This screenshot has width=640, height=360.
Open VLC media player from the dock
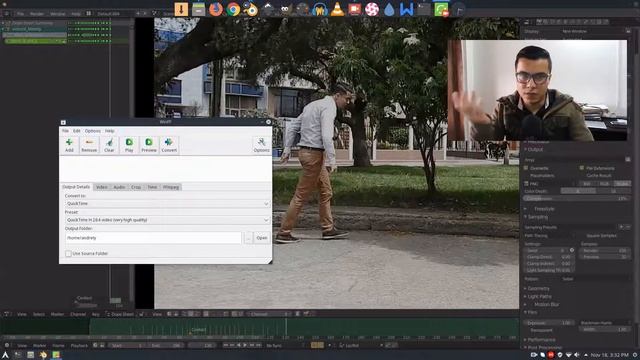pos(337,9)
